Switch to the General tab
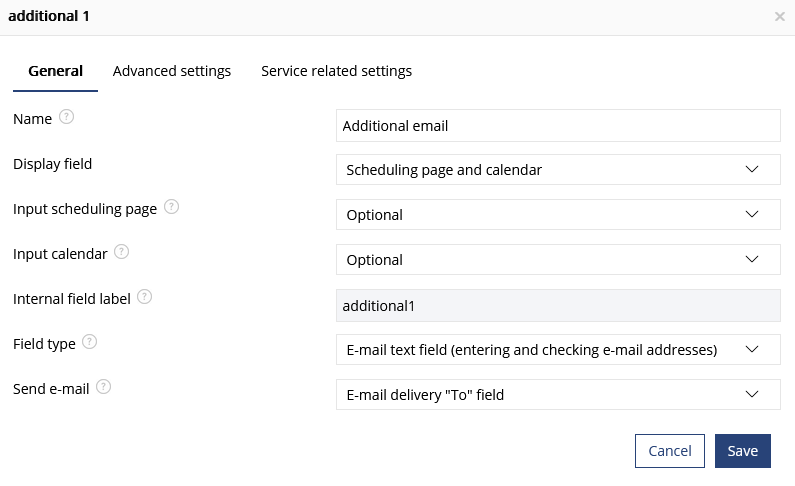Screen dimensions: 795x486 (55, 71)
